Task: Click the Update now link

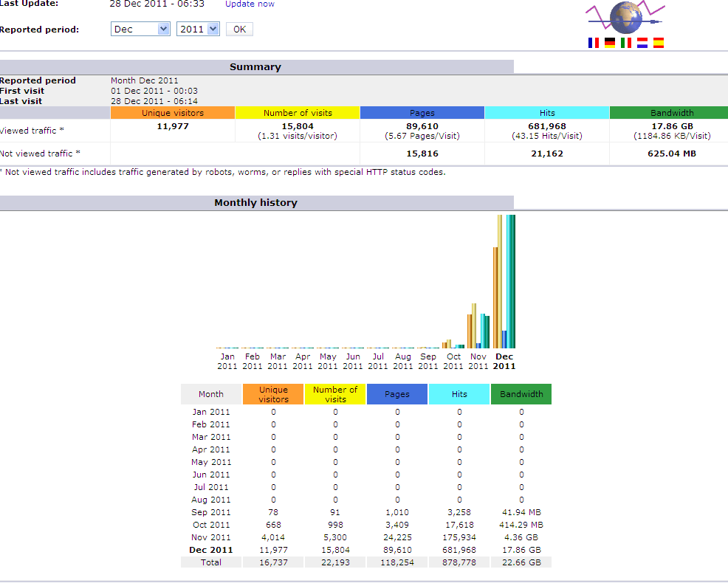Action: tap(250, 4)
